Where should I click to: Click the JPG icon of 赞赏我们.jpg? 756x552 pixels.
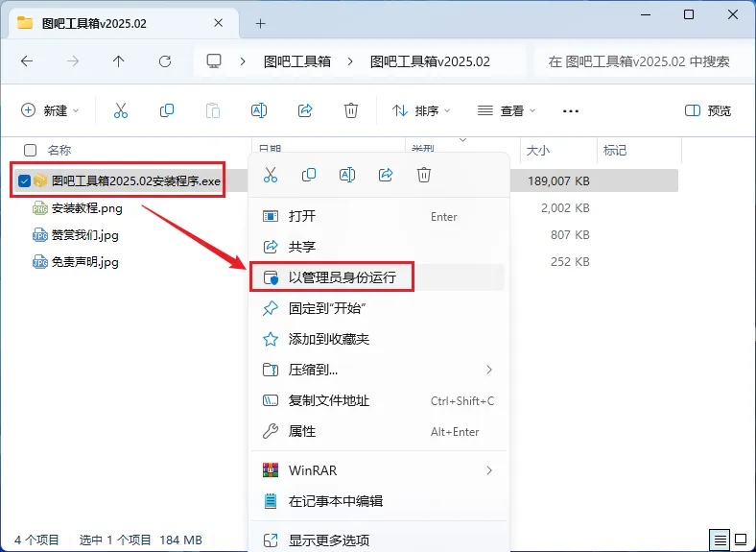(x=40, y=235)
